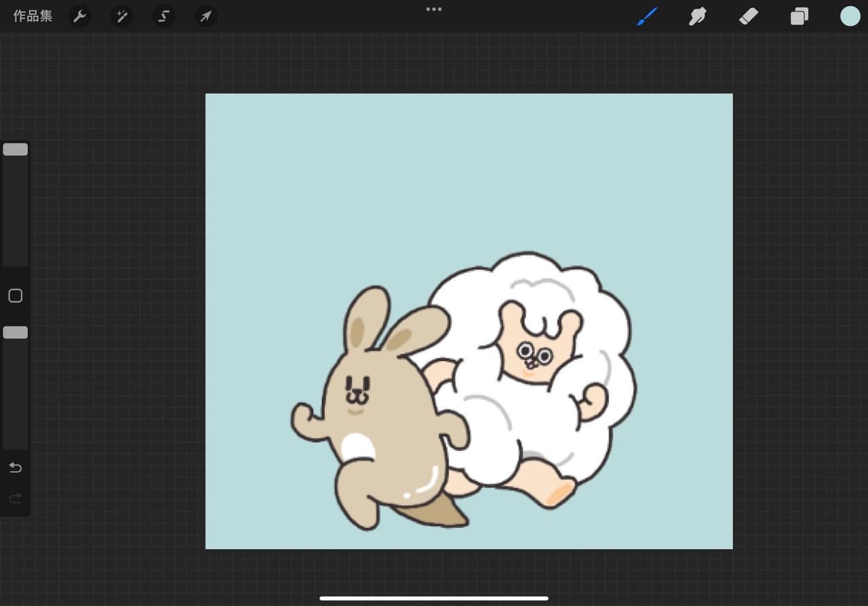Click the brush size slider handle
868x606 pixels.
tap(15, 149)
